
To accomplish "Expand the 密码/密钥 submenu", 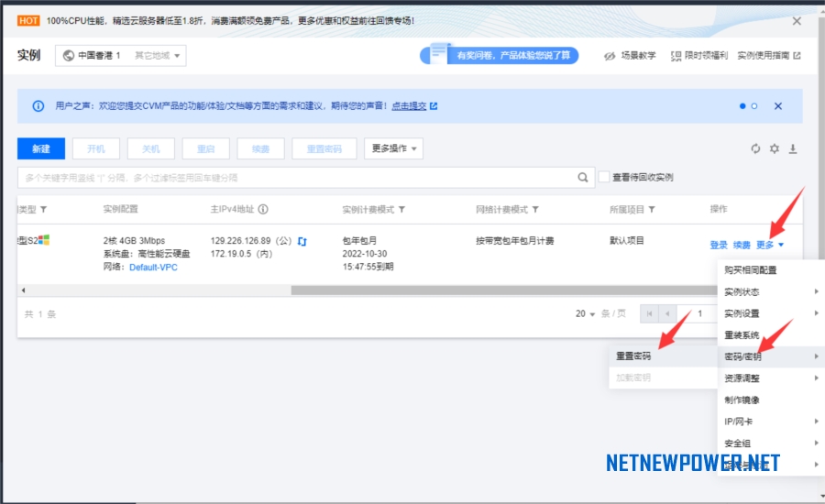I will coord(771,356).
